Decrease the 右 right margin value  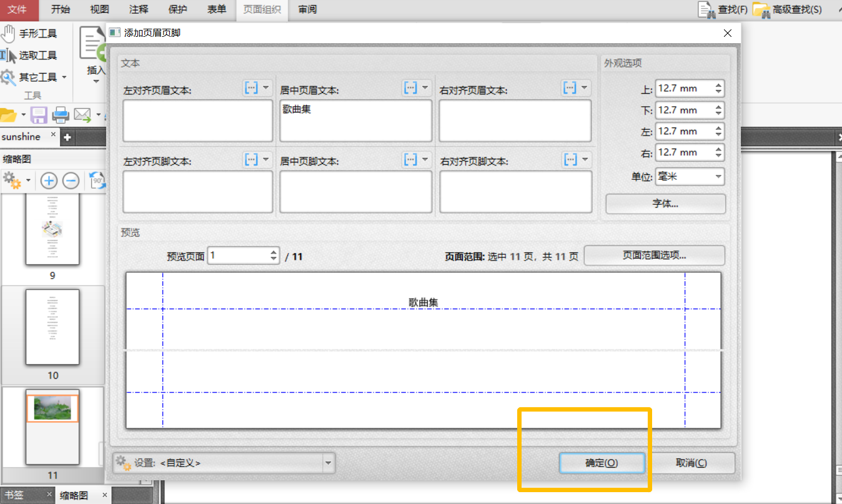click(719, 156)
